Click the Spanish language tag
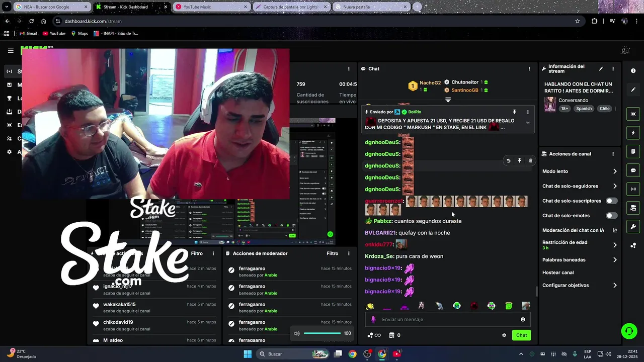Image resolution: width=644 pixels, height=362 pixels. point(584,109)
